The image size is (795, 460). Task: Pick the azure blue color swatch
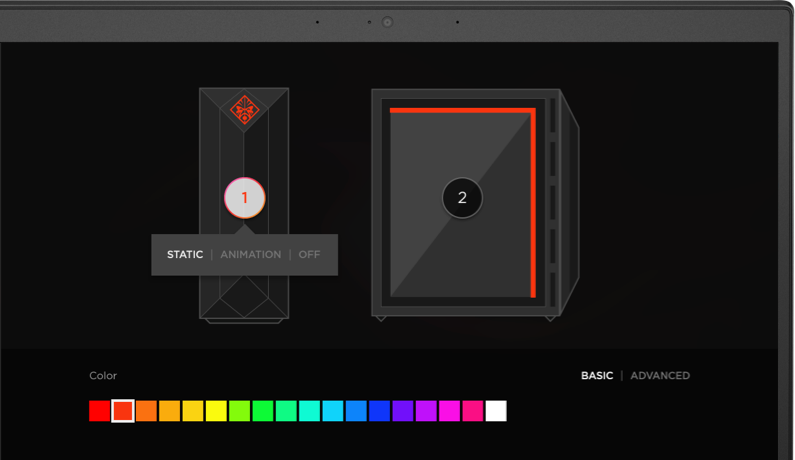356,411
